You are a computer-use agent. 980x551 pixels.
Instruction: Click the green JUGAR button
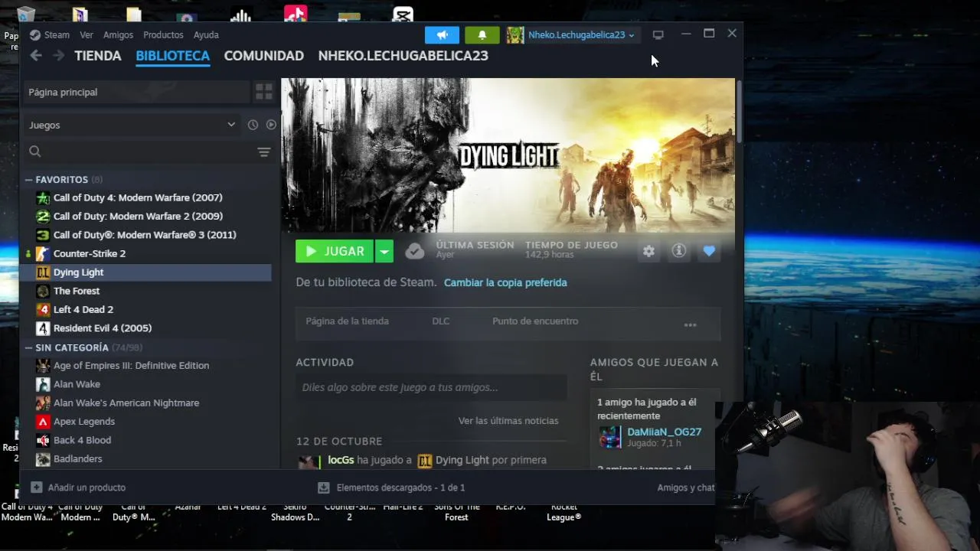[x=335, y=251]
